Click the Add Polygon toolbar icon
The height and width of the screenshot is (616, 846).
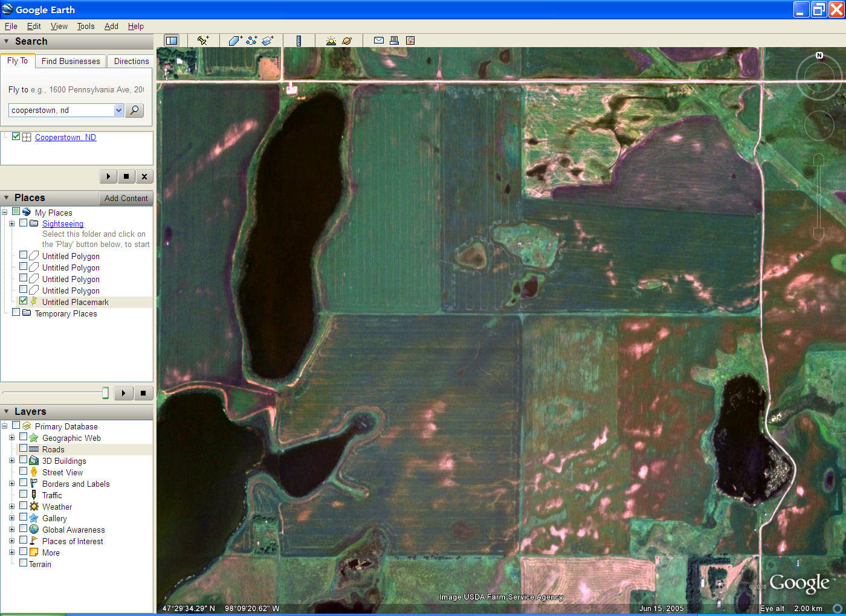(x=235, y=40)
